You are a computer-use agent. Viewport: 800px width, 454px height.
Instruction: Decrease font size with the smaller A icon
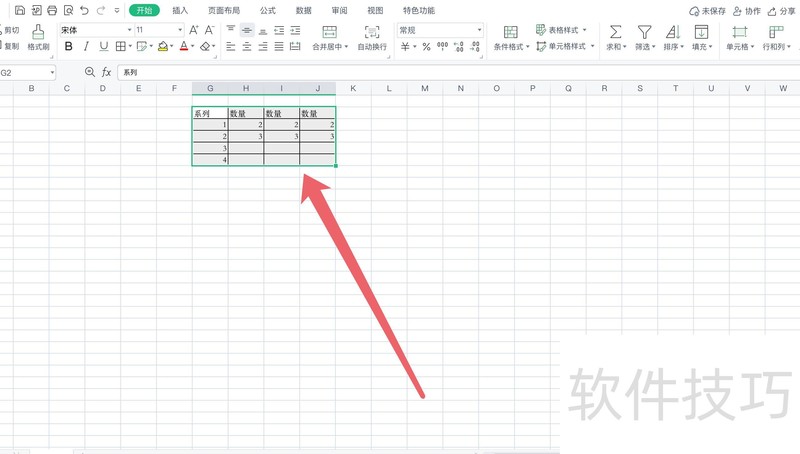(x=210, y=30)
